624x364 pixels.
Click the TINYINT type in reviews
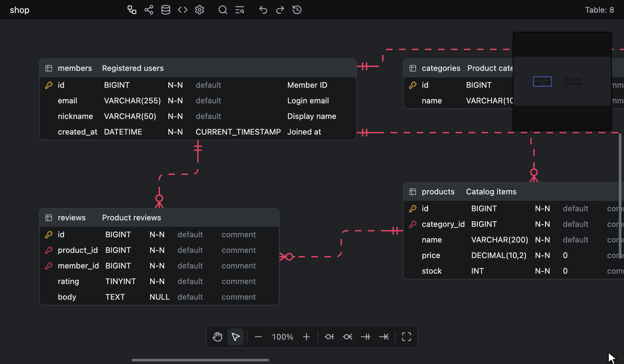121,281
